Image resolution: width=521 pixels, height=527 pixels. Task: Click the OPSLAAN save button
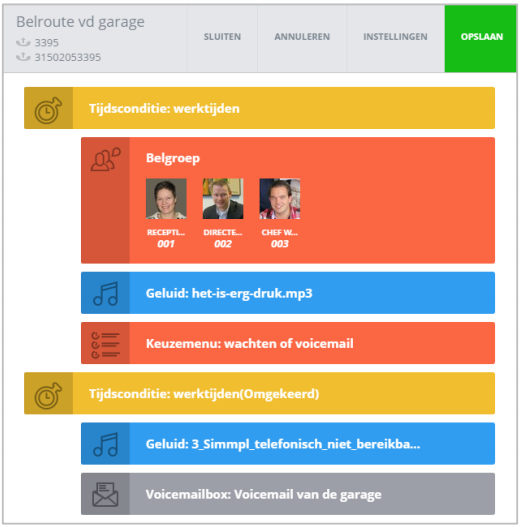point(481,39)
